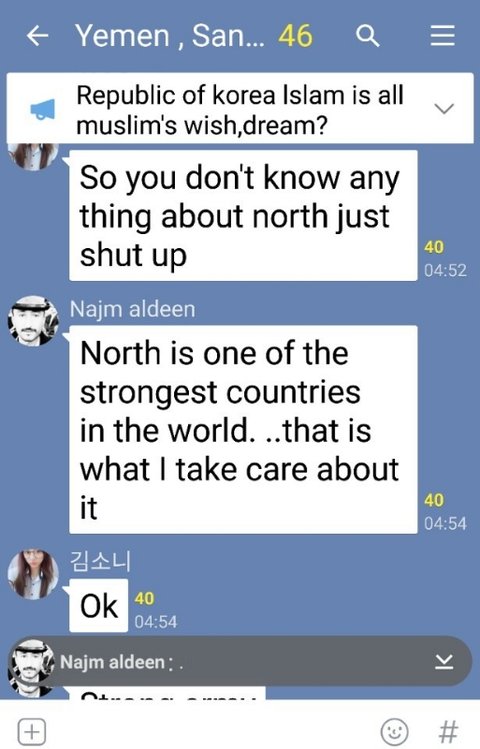
Task: Open the hamburger chat menu
Action: [442, 36]
